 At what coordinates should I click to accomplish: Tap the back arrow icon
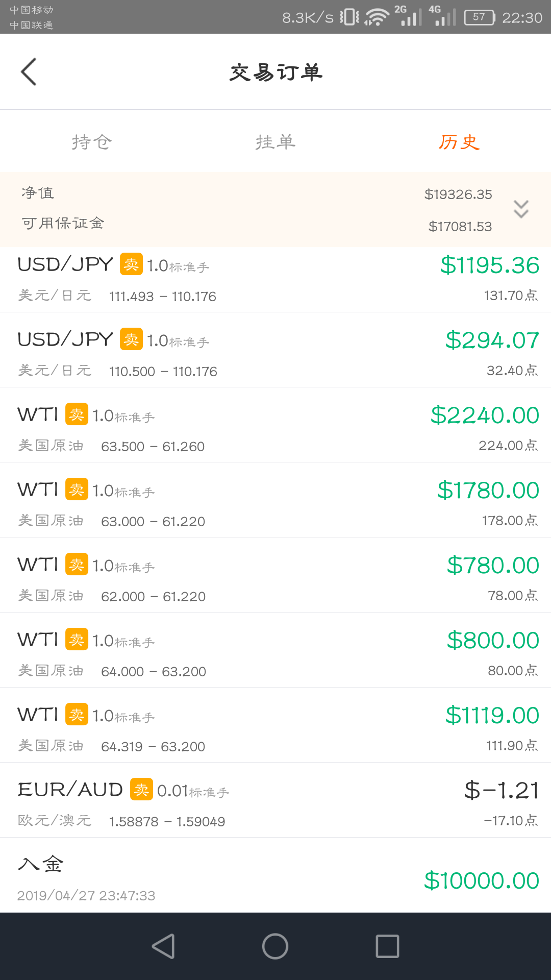pos(29,71)
